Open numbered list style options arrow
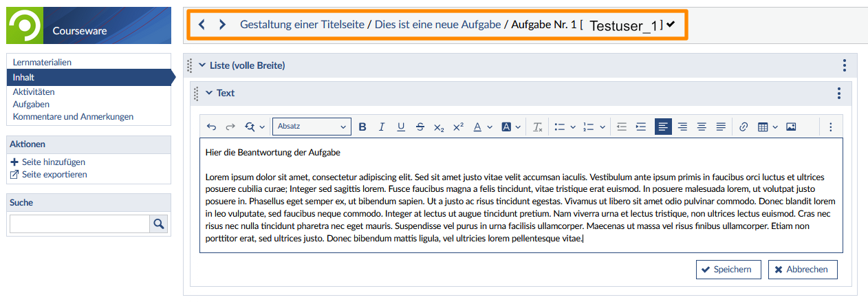 (603, 127)
